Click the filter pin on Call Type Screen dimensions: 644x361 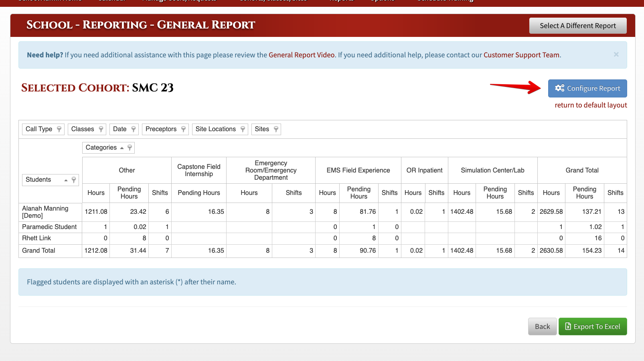pyautogui.click(x=59, y=129)
